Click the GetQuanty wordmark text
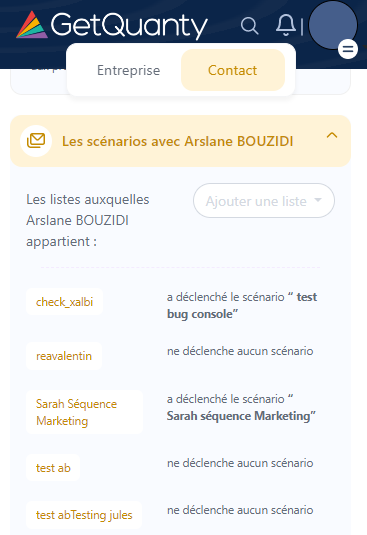 (x=129, y=26)
